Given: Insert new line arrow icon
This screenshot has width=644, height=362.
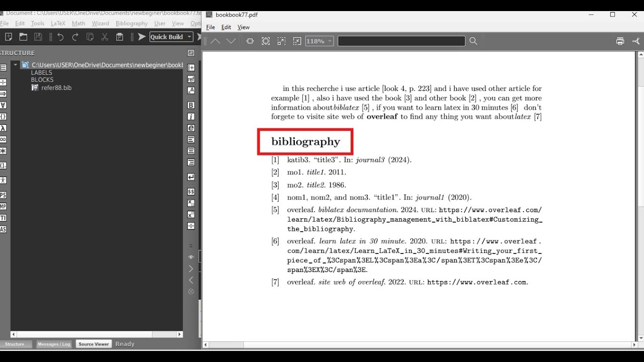Looking at the screenshot, I should click(x=191, y=177).
